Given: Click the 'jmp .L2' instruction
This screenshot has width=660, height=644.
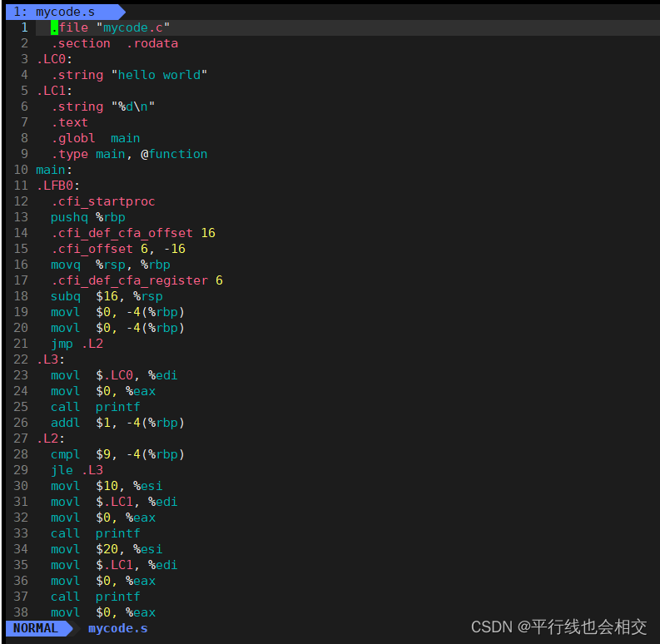Looking at the screenshot, I should pyautogui.click(x=77, y=344).
